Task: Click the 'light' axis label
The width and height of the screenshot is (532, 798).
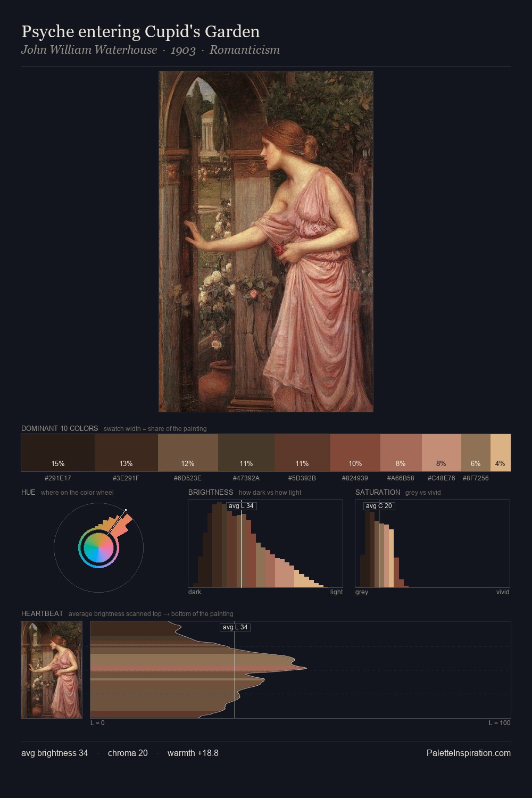Action: coord(336,592)
